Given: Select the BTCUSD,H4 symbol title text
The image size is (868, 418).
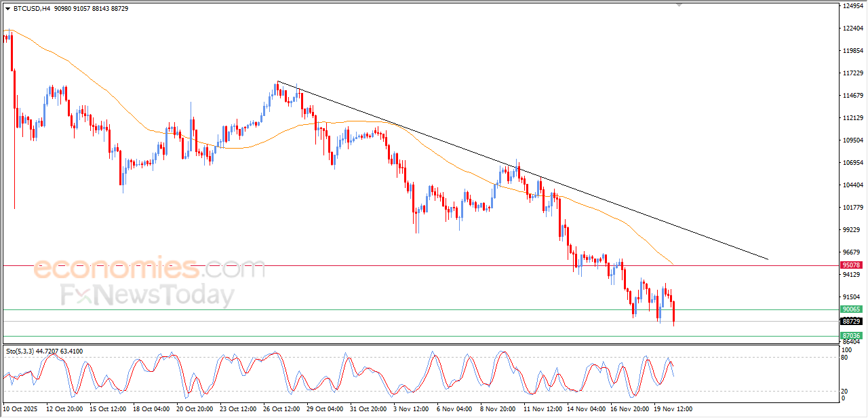Looking at the screenshot, I should [x=31, y=9].
